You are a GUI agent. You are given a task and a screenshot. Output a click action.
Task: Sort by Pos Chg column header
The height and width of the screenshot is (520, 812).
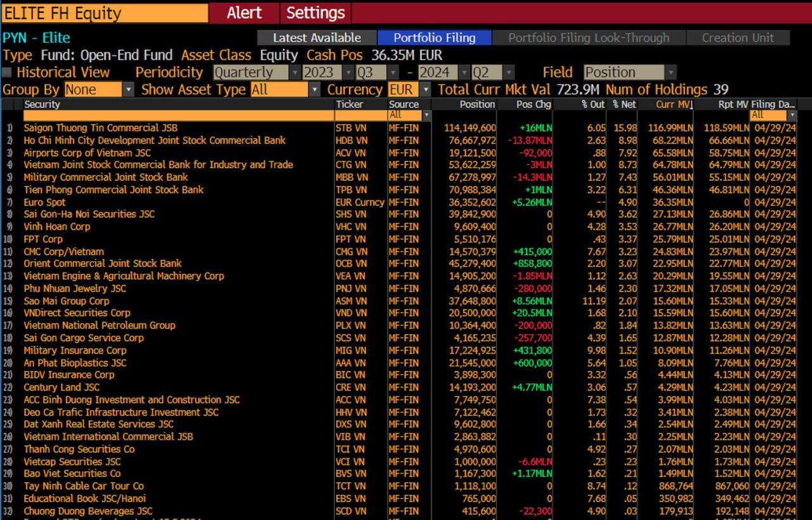coord(534,104)
